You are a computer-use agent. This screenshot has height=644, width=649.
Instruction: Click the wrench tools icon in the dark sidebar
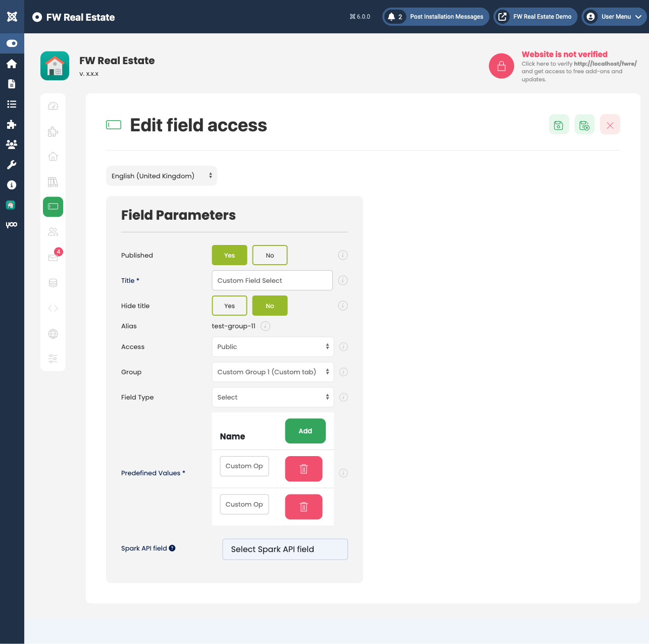12,165
